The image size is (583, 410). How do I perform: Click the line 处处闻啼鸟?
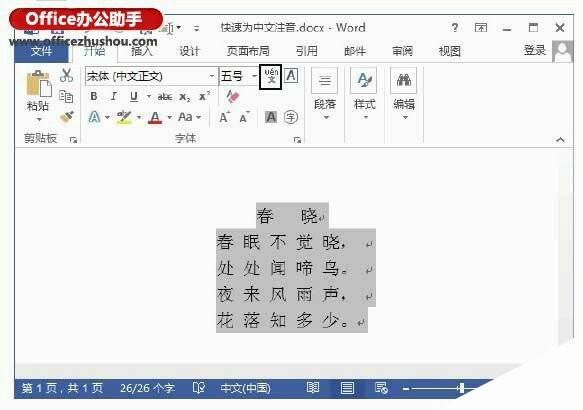tap(283, 268)
